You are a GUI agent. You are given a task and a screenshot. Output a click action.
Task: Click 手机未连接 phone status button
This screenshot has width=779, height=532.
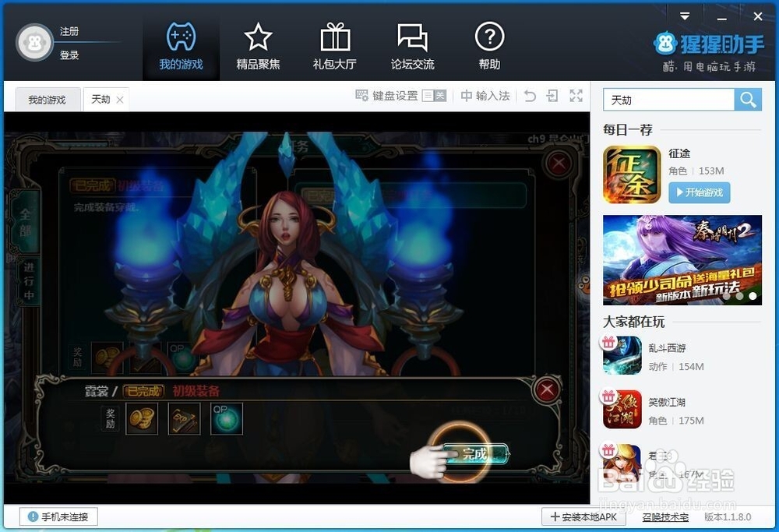click(x=58, y=516)
